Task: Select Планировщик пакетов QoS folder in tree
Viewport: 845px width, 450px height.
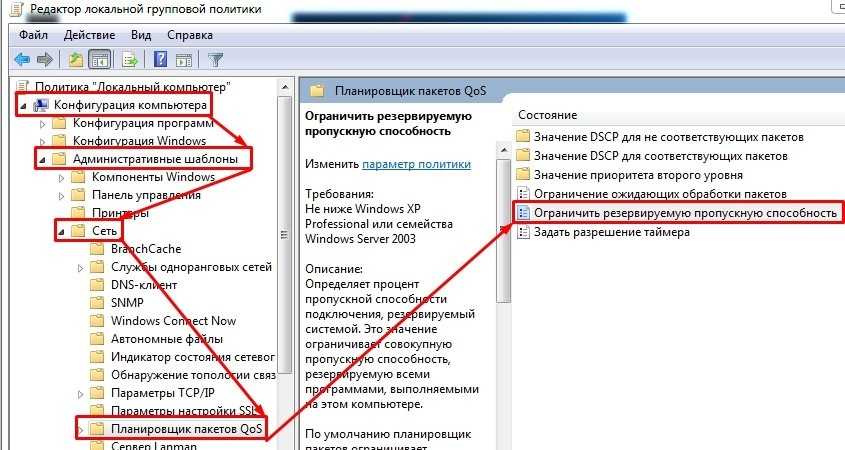Action: point(185,429)
